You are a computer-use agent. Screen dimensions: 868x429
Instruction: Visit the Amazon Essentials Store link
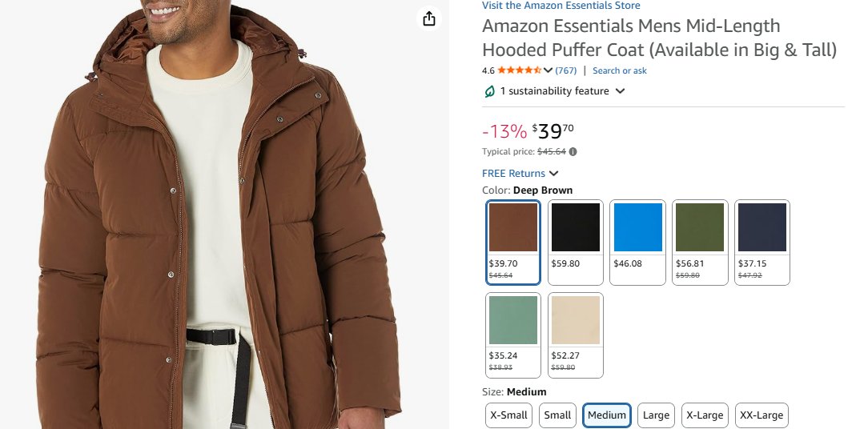tap(561, 6)
